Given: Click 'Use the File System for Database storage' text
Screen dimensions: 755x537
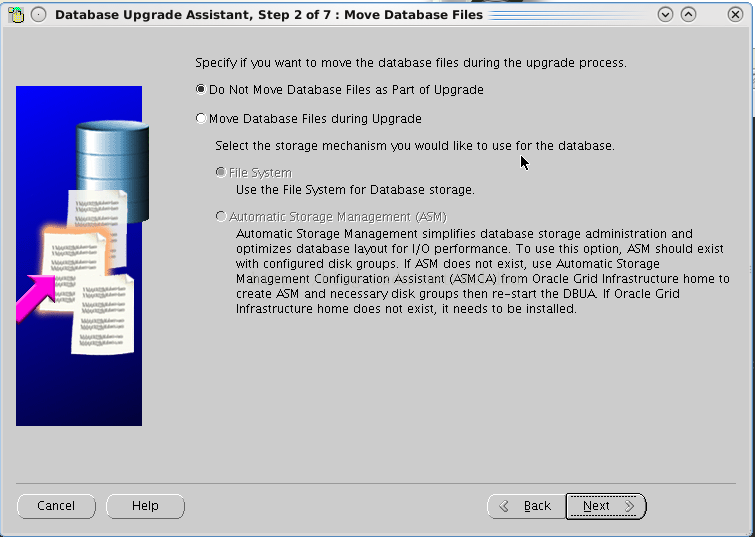Looking at the screenshot, I should [355, 190].
